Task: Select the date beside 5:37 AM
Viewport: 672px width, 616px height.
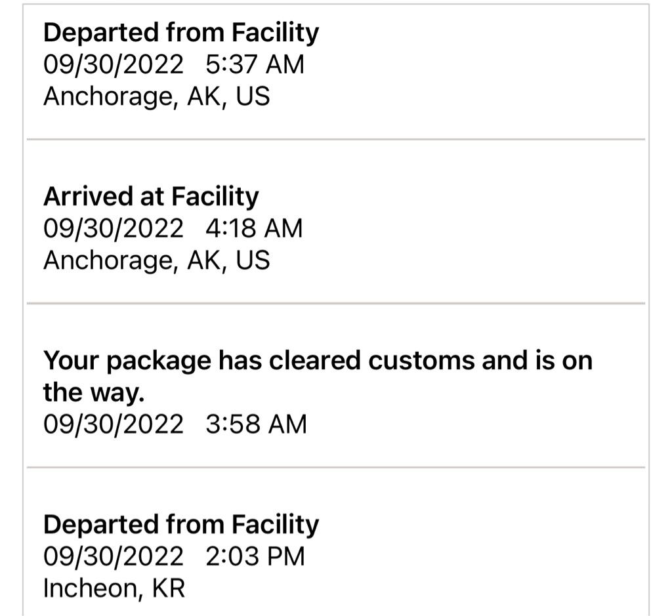Action: [x=114, y=65]
